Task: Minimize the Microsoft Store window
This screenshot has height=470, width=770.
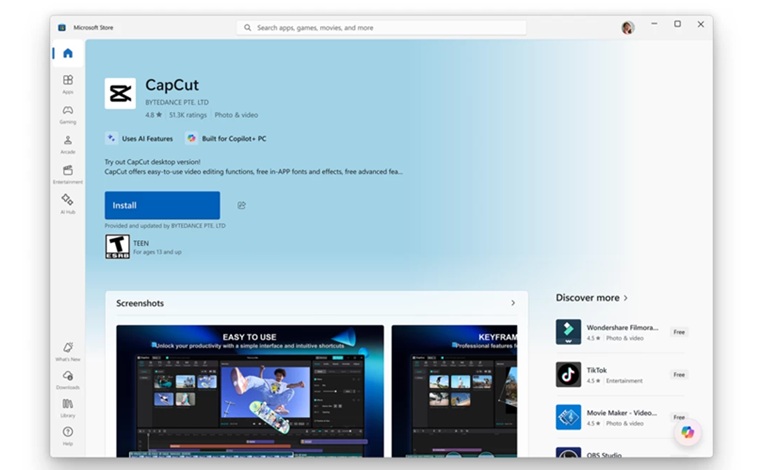Action: pos(654,24)
